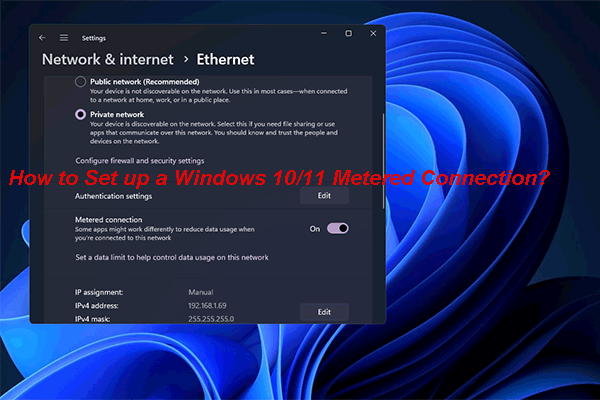
Task: Click the Metered connection description text
Action: [x=165, y=233]
